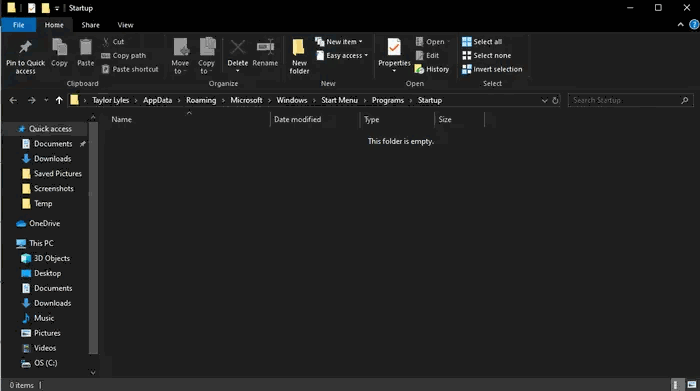Viewport: 700px width, 391px height.
Task: Open Pictures in the sidebar
Action: pyautogui.click(x=41, y=333)
